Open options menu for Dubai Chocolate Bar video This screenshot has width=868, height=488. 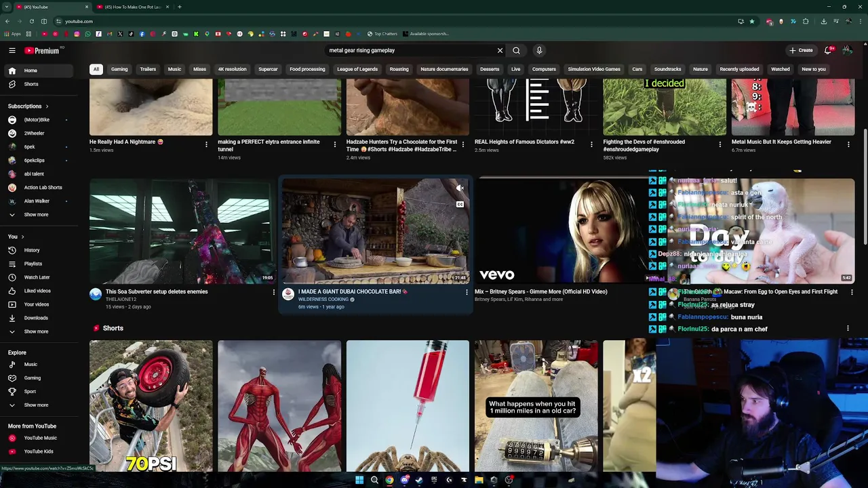(x=467, y=292)
